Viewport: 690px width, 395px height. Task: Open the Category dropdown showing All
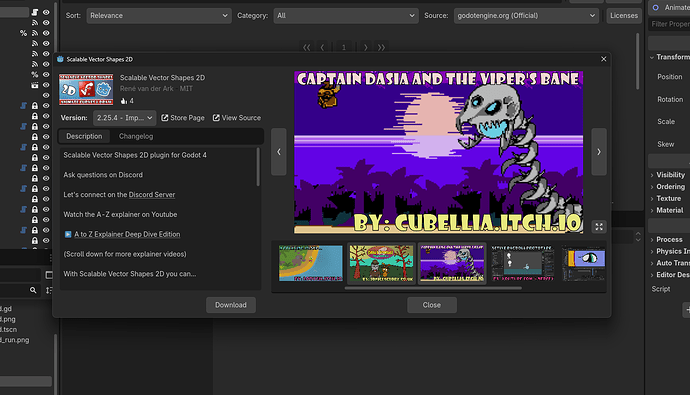[x=345, y=15]
